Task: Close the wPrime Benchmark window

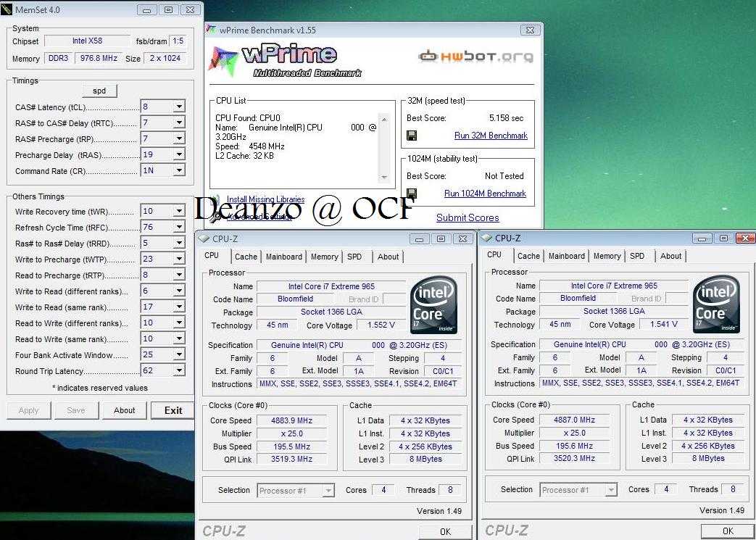Action: coord(530,30)
